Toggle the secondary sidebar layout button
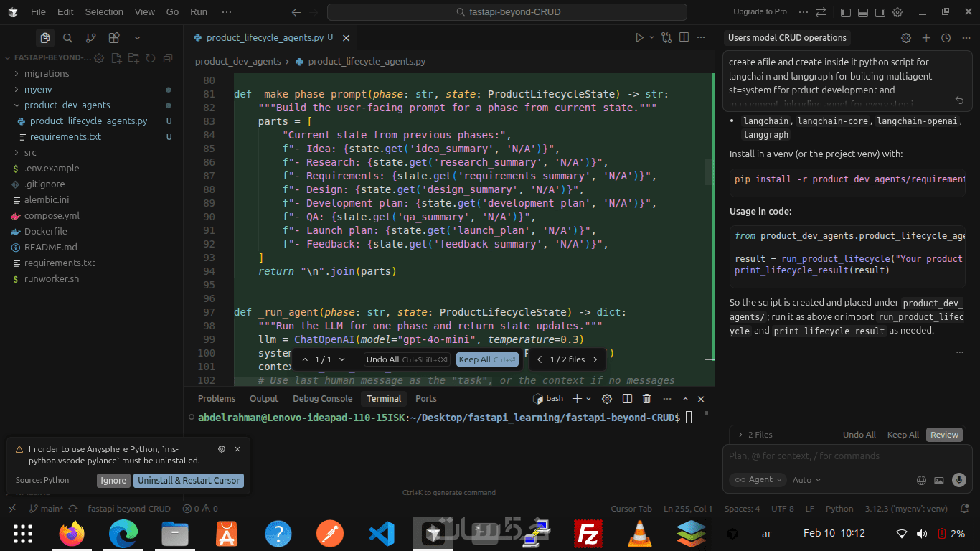 (880, 12)
